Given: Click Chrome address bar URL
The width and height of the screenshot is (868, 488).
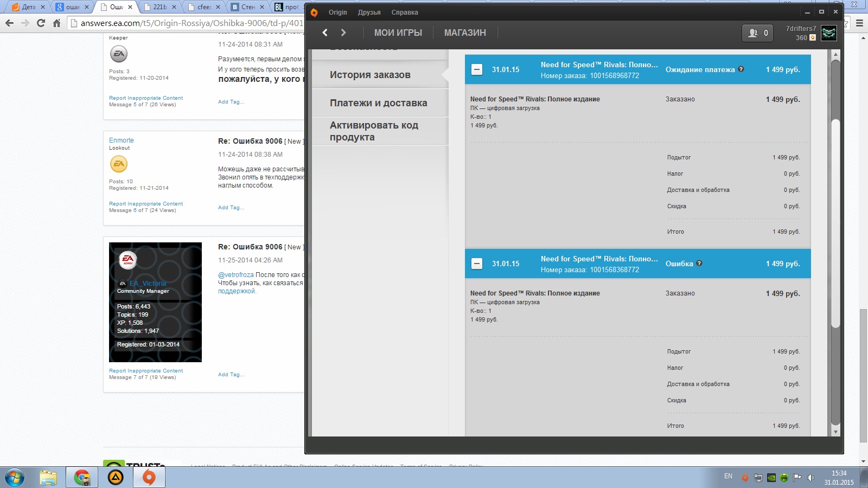Looking at the screenshot, I should tap(192, 23).
